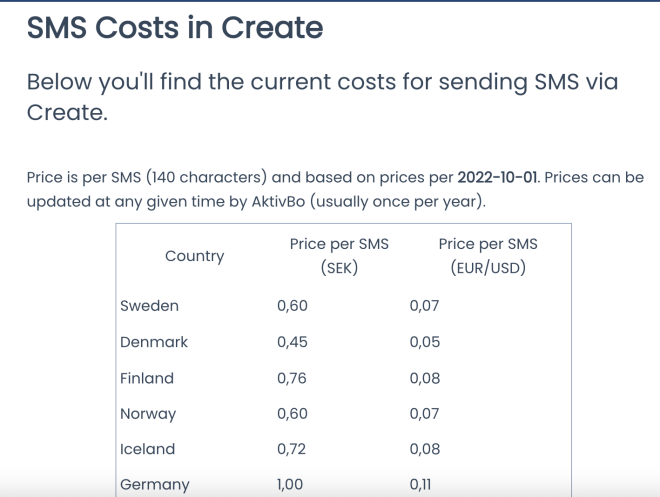Click the "Country" column header
The image size is (660, 497).
(194, 256)
